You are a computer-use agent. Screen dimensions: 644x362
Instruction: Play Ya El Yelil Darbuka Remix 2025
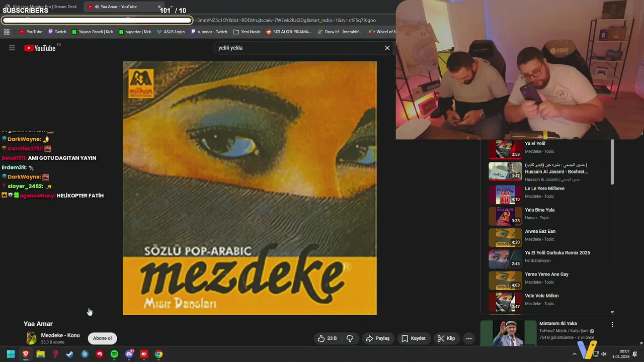tap(548, 259)
